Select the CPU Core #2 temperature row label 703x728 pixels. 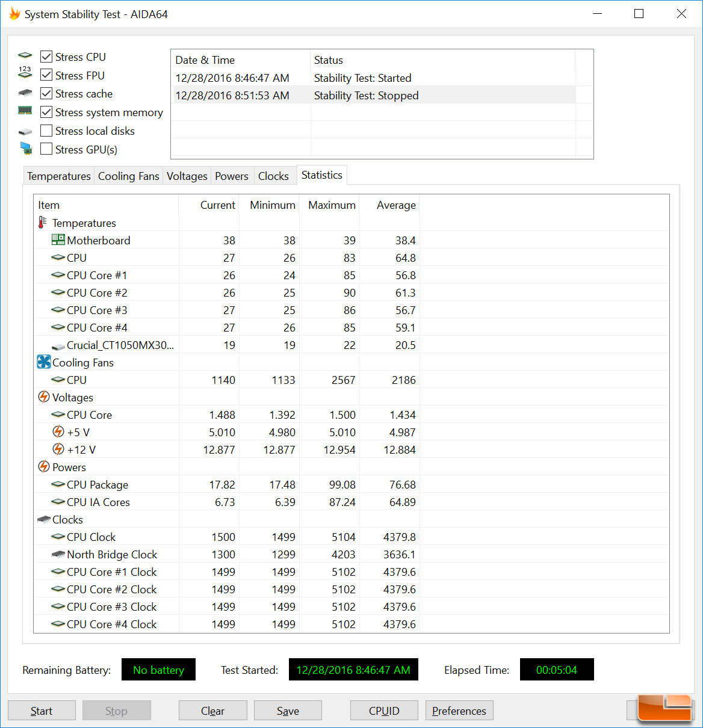click(97, 292)
